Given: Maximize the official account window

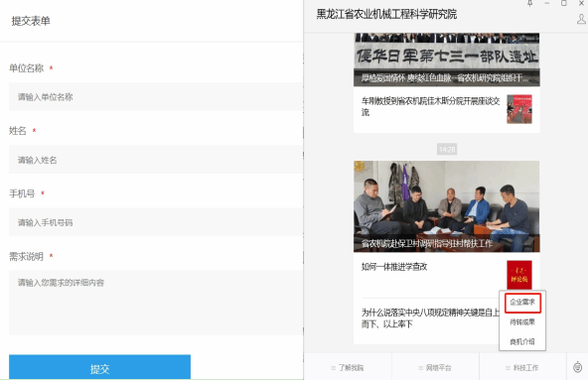Looking at the screenshot, I should coord(563,3).
